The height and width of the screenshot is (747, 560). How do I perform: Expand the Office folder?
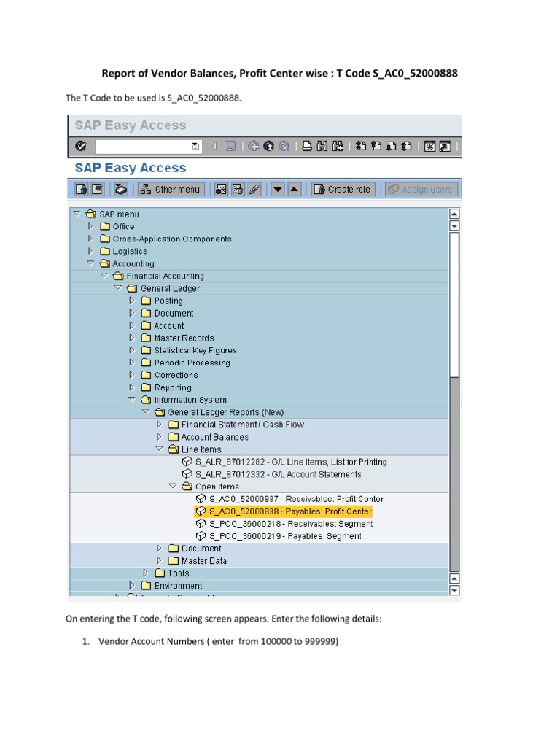coord(90,226)
